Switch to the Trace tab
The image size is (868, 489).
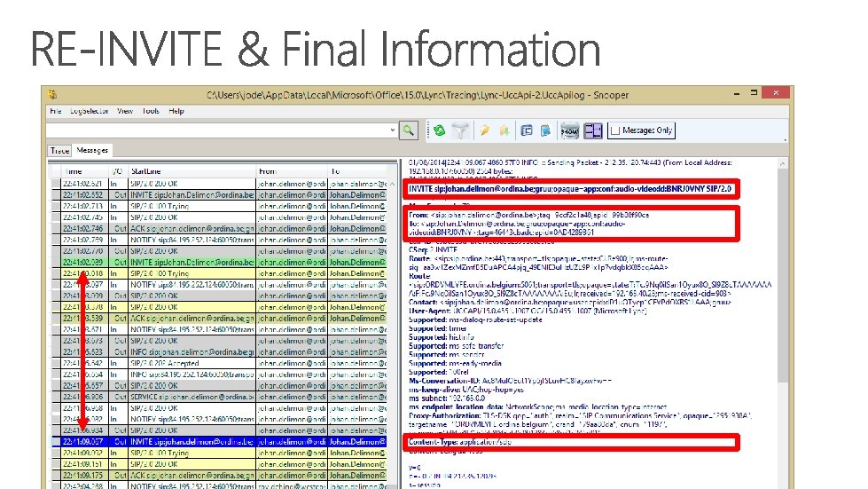pos(59,151)
